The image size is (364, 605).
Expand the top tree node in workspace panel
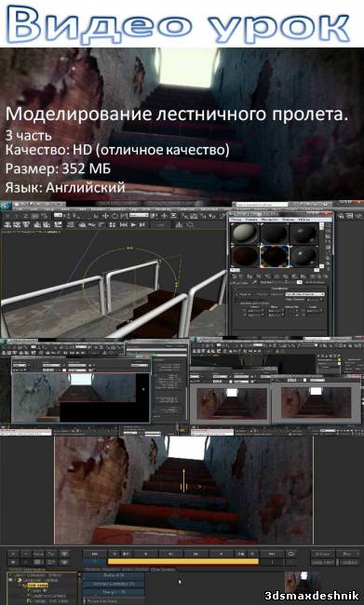10,575
